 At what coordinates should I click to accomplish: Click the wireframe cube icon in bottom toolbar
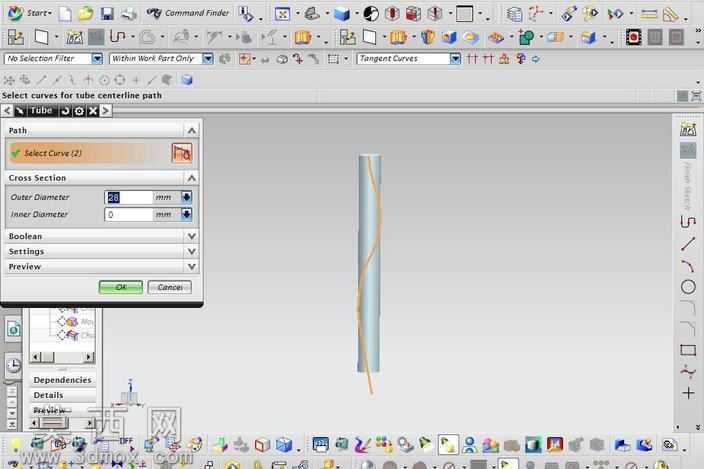(x=262, y=445)
